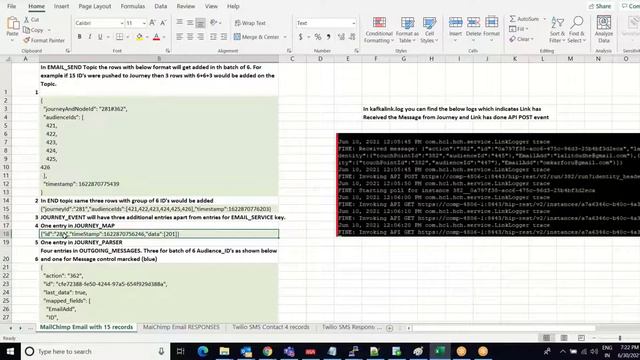Click the Share button
This screenshot has width=640, height=360.
click(600, 6)
